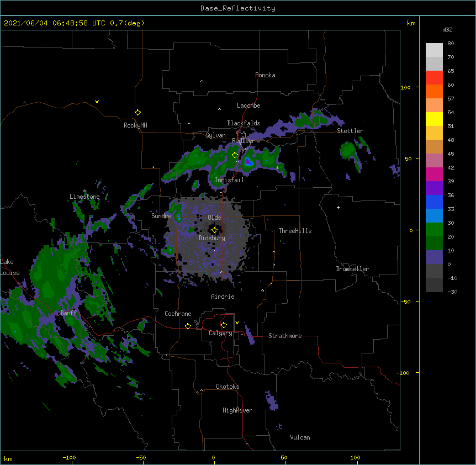The width and height of the screenshot is (476, 465).
Task: Select the radar site diamond below Olds
Action: (x=214, y=230)
